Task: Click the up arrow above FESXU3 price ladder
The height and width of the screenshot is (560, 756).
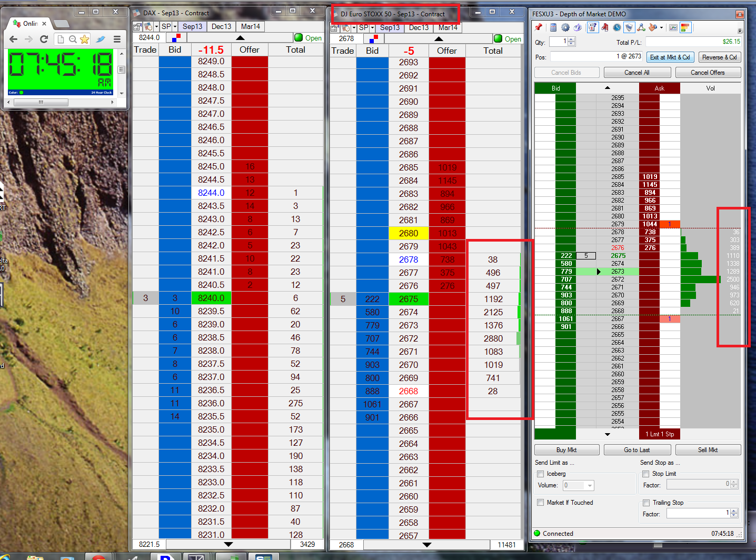Action: point(608,88)
